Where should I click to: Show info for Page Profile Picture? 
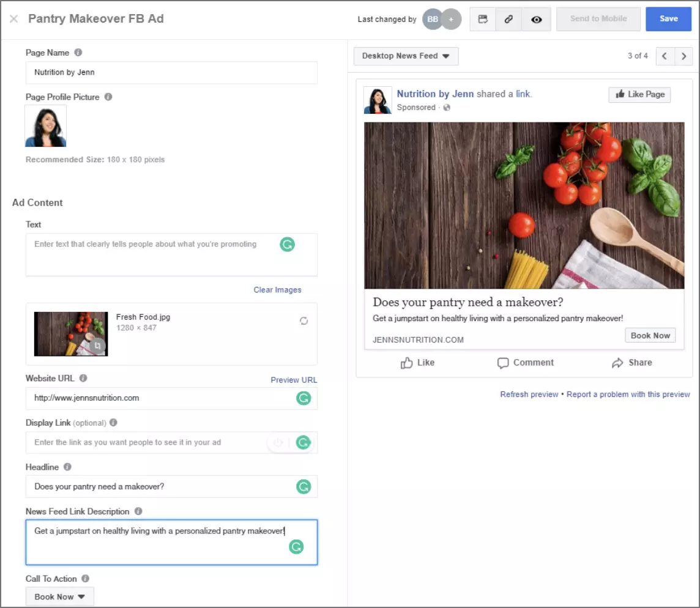point(108,97)
